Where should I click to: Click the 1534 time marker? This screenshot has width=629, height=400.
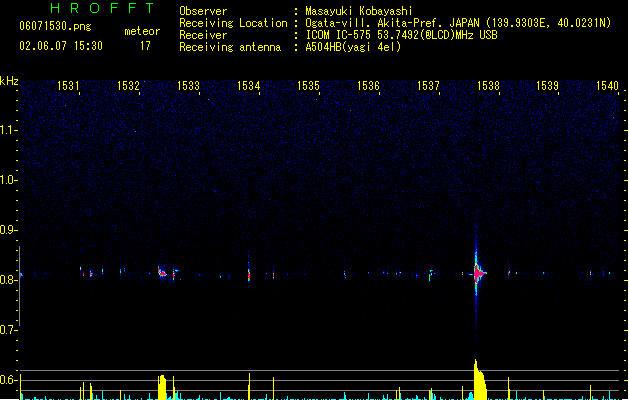click(248, 86)
